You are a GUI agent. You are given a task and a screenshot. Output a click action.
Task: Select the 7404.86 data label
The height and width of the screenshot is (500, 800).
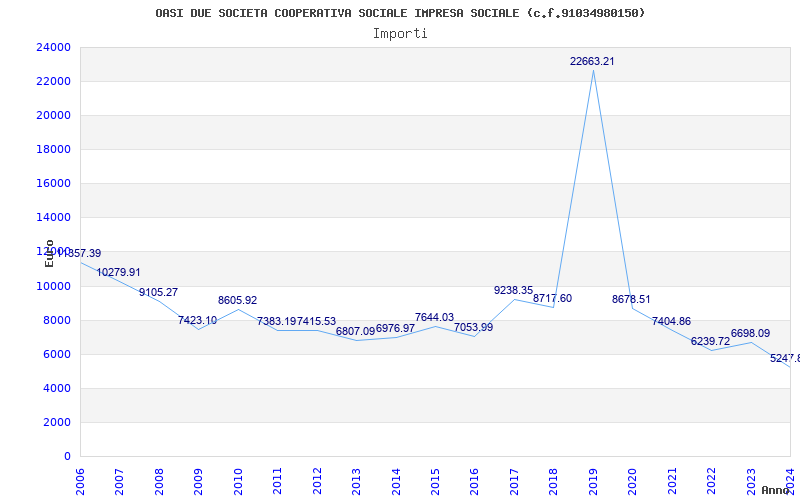point(671,321)
